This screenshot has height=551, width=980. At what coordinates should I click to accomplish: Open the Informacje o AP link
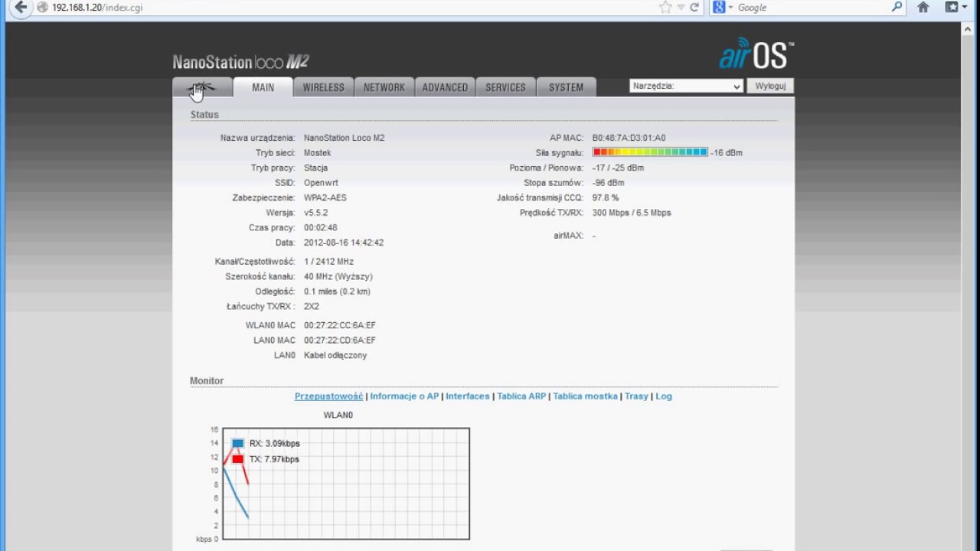coord(404,396)
